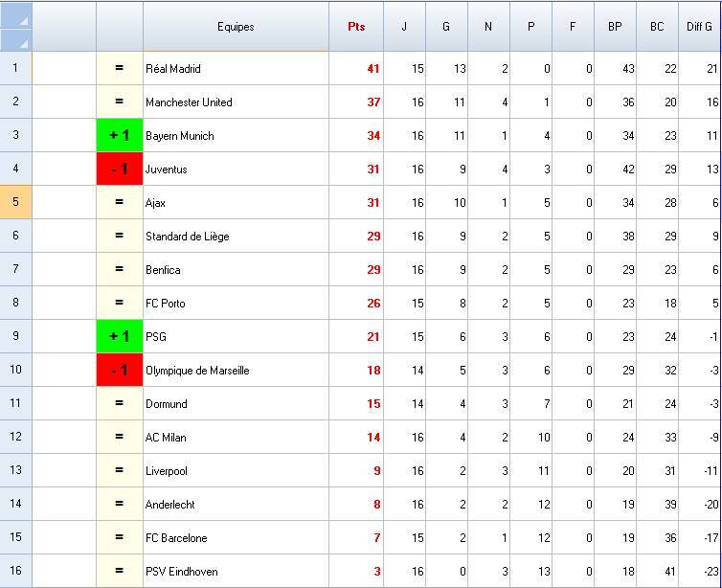
Task: Select the Réal Madrid team cell
Action: (236, 68)
